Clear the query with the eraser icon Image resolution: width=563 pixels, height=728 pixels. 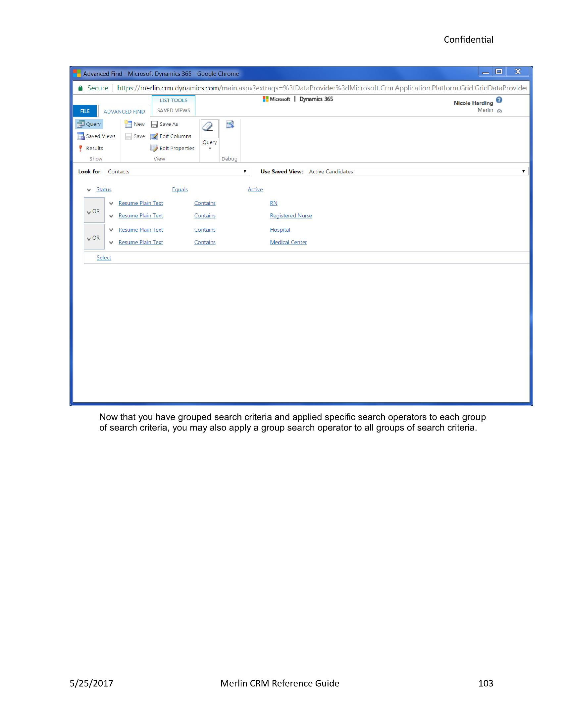(x=209, y=128)
